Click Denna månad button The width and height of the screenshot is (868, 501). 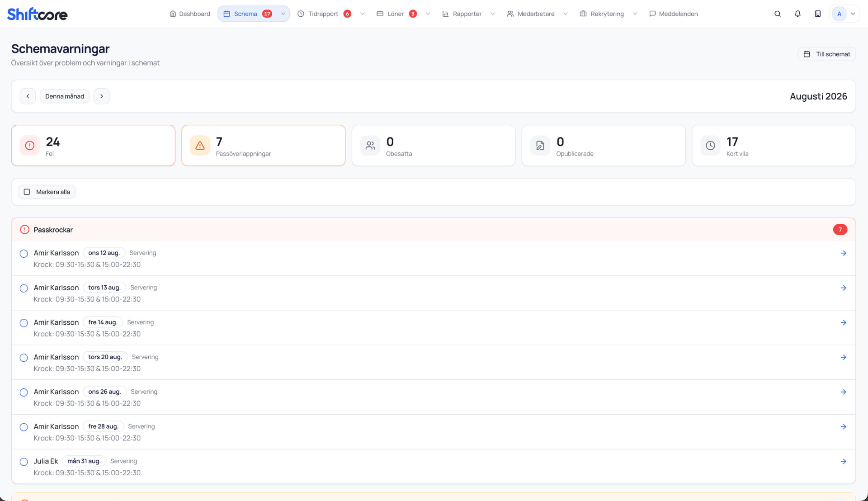65,96
